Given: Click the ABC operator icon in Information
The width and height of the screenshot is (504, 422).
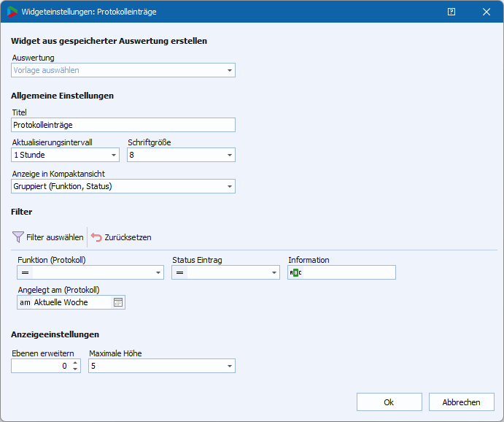Looking at the screenshot, I should point(295,272).
